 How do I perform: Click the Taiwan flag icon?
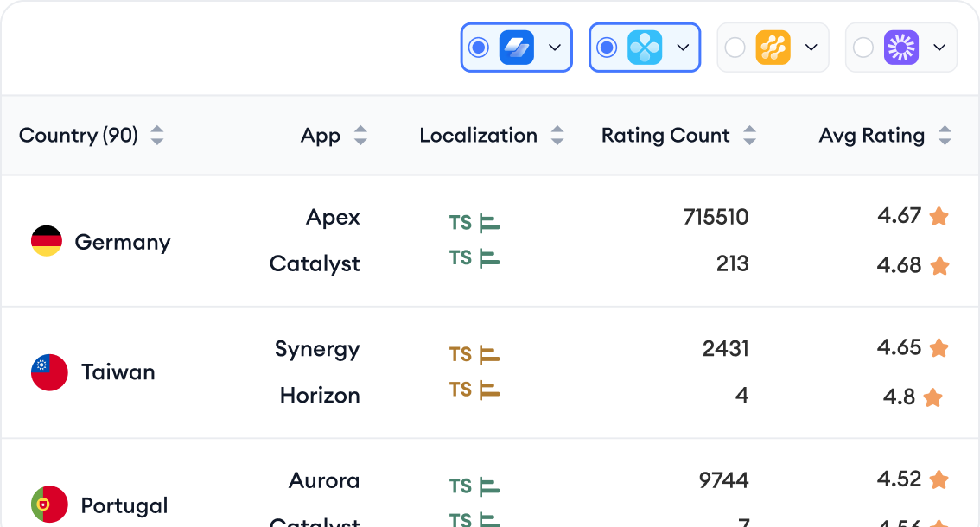(49, 372)
